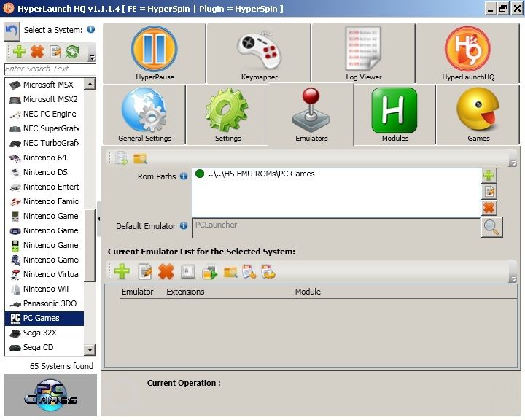Delete the selected system with the red X

click(x=37, y=52)
